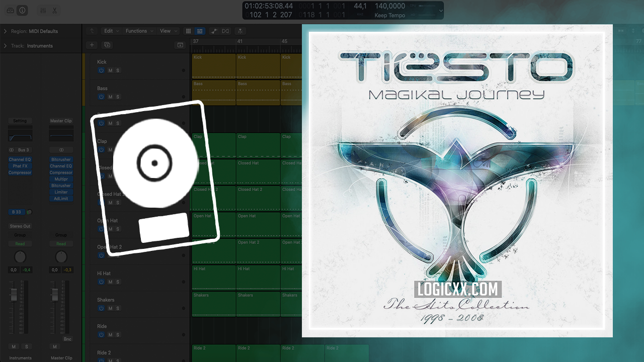The image size is (644, 362).
Task: Open the Functions menu
Action: click(x=138, y=31)
